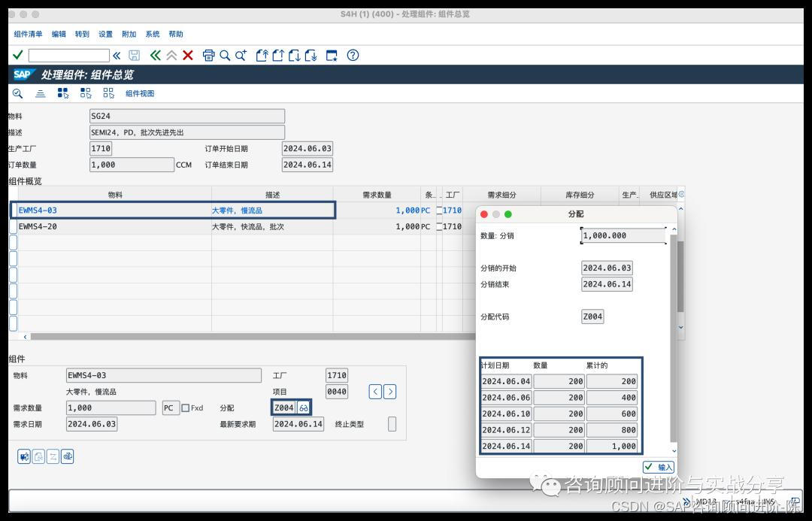Click the 分配代码 field showing Z004 in the dialog
The height and width of the screenshot is (521, 812).
[x=592, y=317]
